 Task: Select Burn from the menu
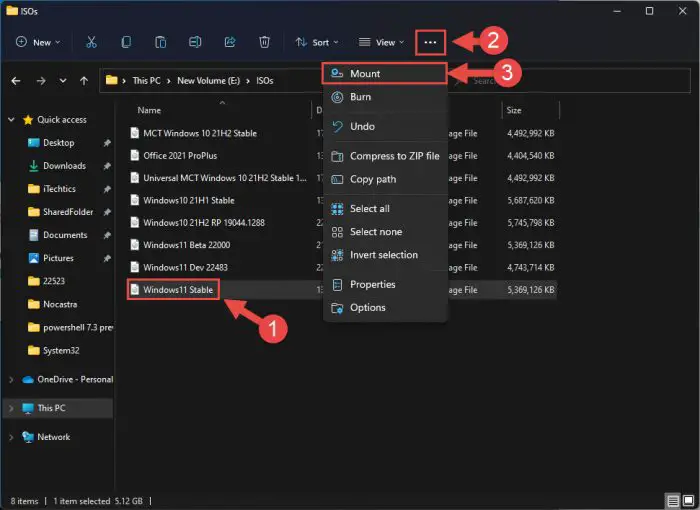tap(384, 97)
